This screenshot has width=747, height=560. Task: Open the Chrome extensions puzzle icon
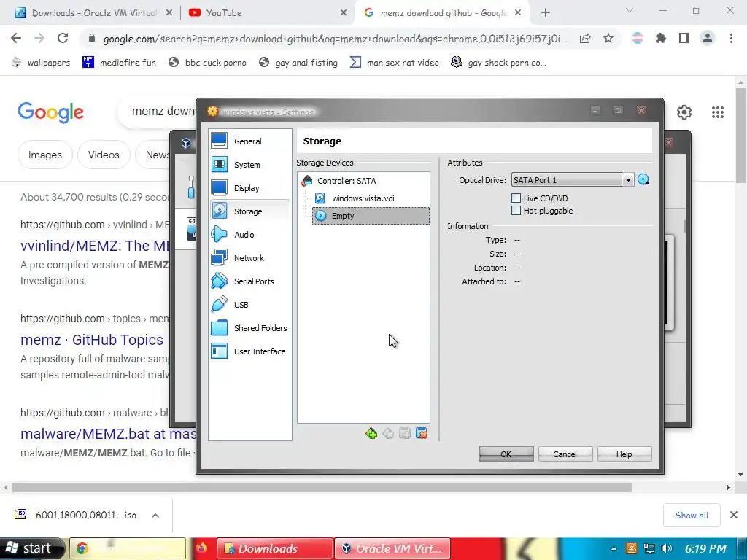pos(661,38)
